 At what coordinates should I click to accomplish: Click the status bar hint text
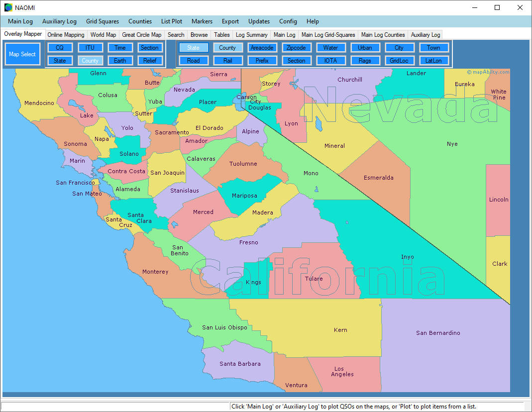tap(353, 407)
